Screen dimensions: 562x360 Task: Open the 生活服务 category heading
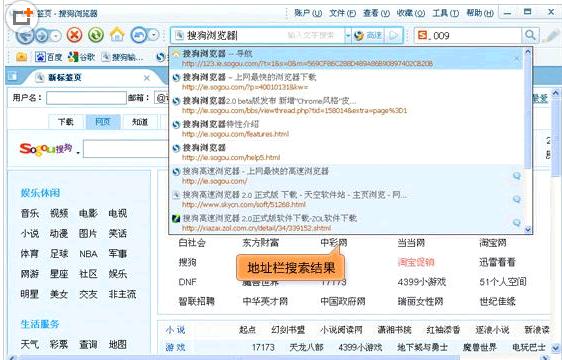pyautogui.click(x=40, y=325)
